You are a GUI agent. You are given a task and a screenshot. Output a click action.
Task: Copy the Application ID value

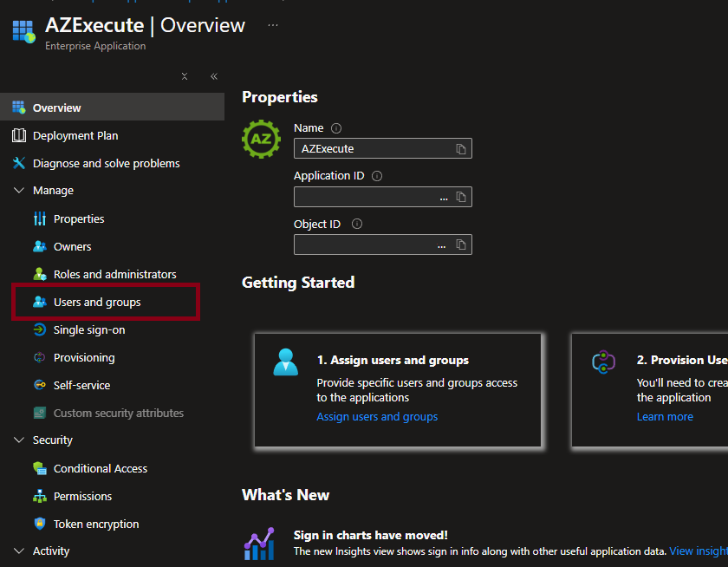click(460, 197)
